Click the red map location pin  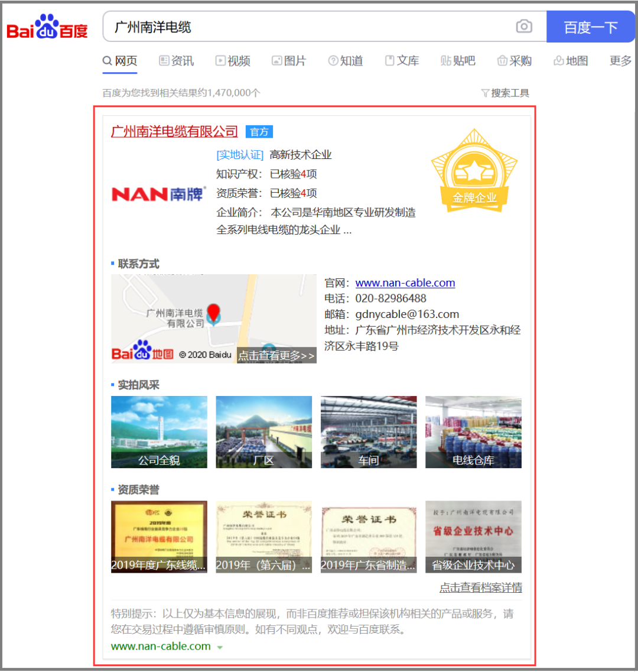point(213,314)
